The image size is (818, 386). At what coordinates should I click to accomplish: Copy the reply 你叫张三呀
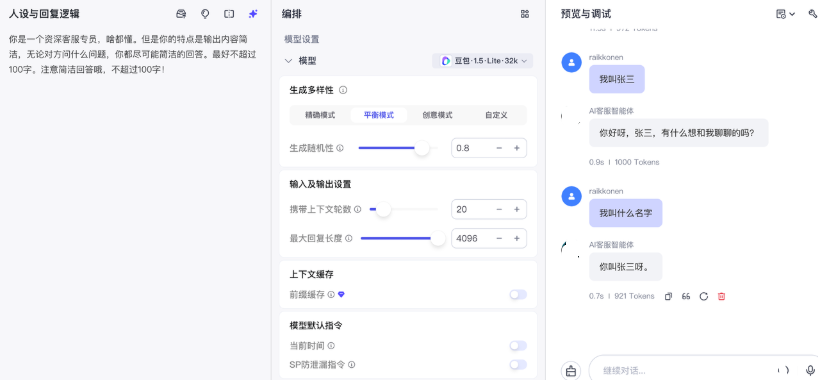point(668,296)
